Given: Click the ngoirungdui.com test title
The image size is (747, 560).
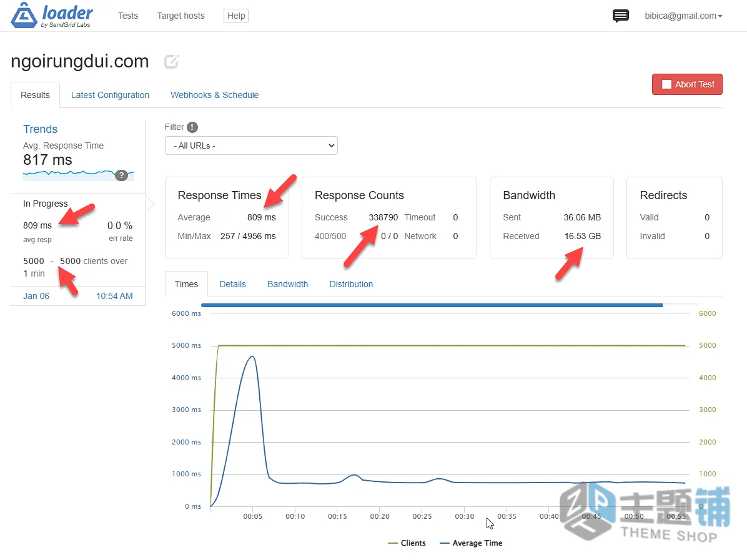Looking at the screenshot, I should click(x=79, y=61).
